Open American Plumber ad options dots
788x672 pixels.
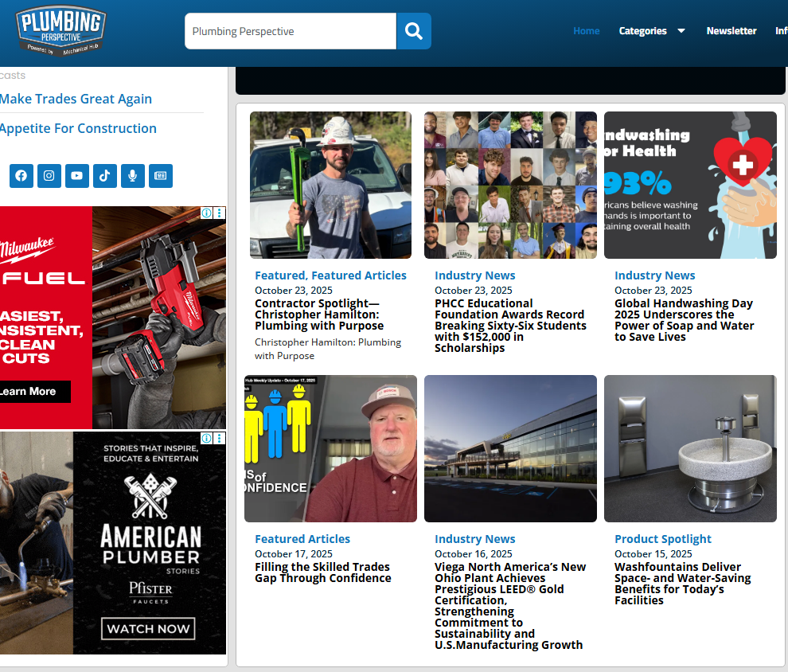(x=219, y=438)
